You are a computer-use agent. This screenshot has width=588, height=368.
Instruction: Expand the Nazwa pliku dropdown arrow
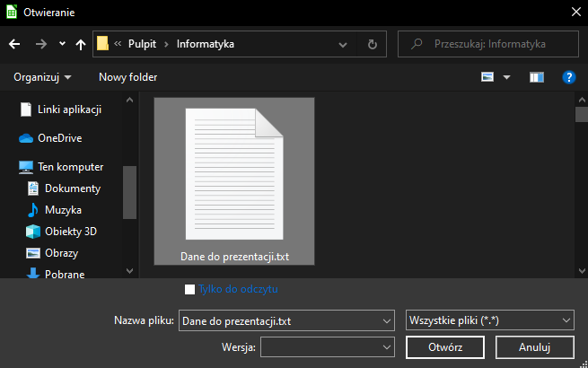(x=387, y=321)
